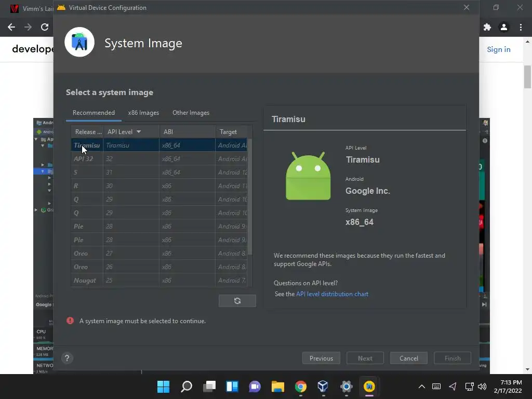Screen dimensions: 532x399
Task: Open Chrome three-dot menu
Action: click(521, 27)
